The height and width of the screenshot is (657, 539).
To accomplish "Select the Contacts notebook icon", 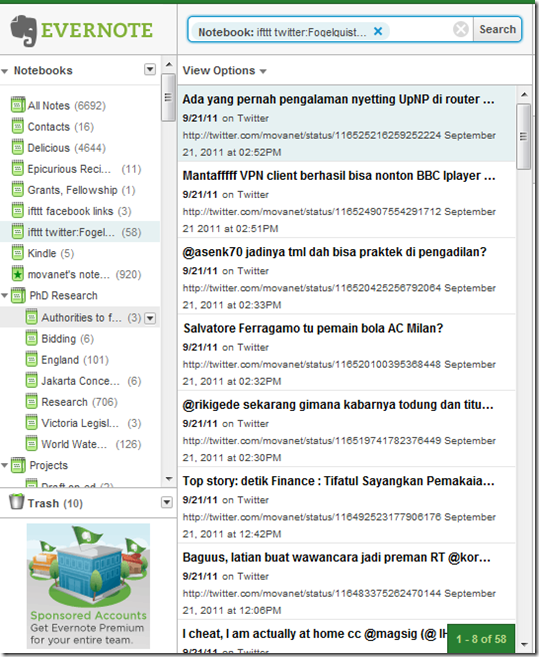I will coord(18,126).
